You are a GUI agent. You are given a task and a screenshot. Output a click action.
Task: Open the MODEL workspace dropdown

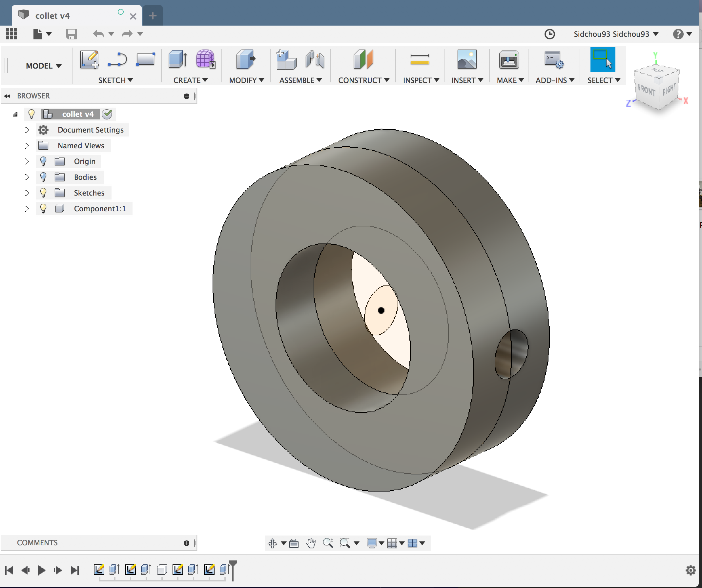tap(44, 66)
